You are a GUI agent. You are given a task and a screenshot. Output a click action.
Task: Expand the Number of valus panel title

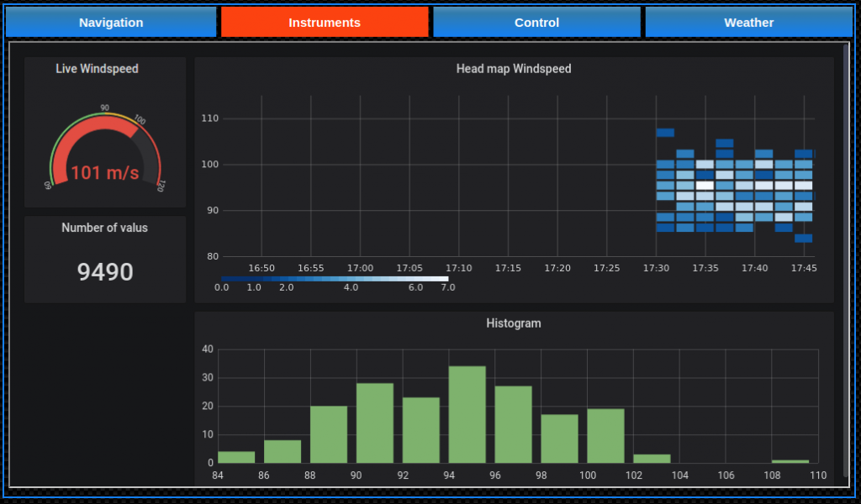click(104, 228)
